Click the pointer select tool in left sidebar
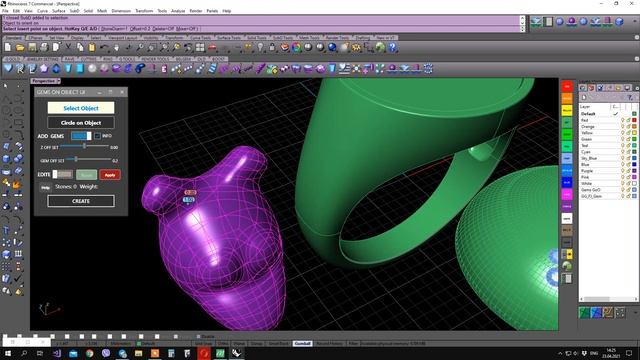The height and width of the screenshot is (360, 640). [x=6, y=86]
